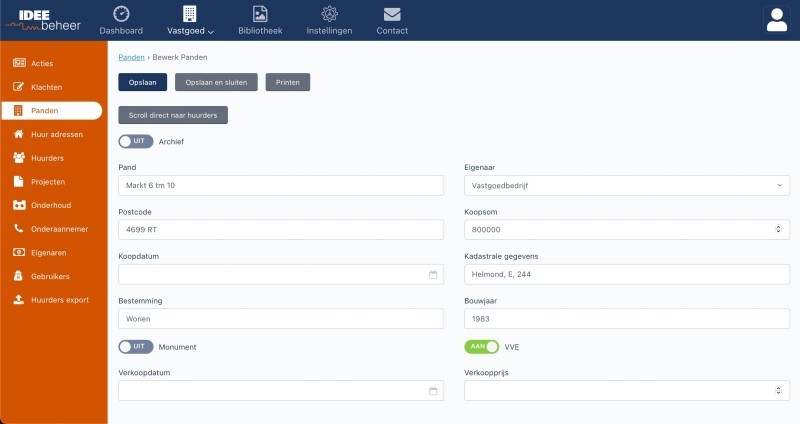
Task: Go to Huurders in sidebar
Action: pos(47,158)
